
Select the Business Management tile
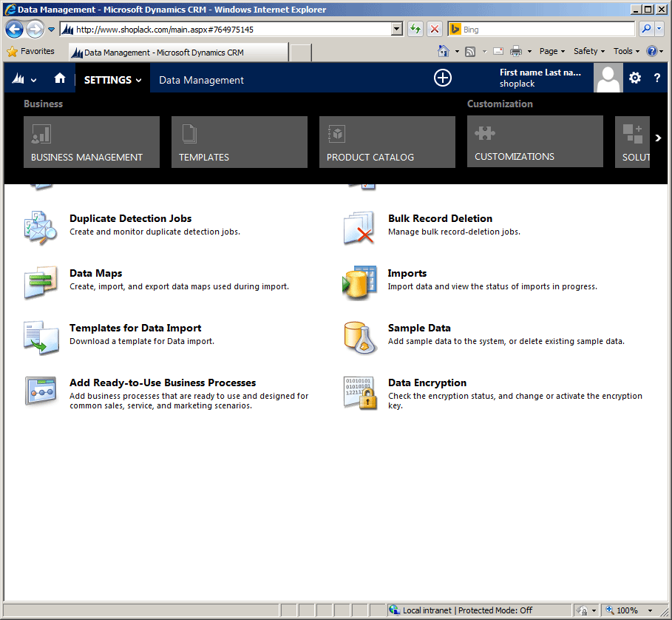tap(92, 142)
